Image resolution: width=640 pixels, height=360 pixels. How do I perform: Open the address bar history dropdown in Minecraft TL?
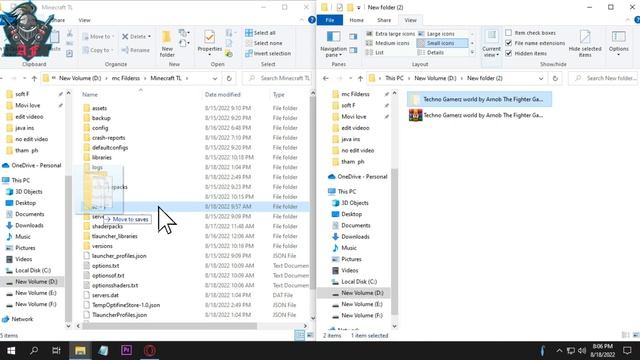[x=215, y=78]
